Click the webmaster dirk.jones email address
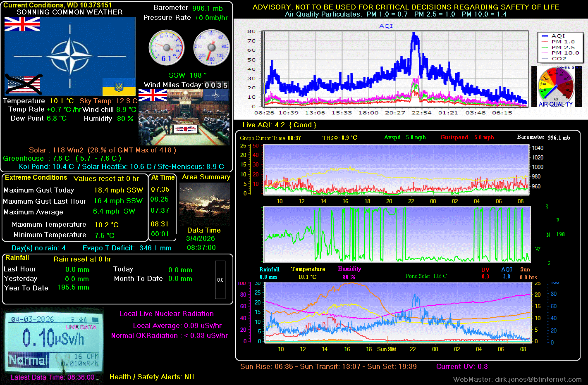The image size is (588, 385). (x=538, y=379)
